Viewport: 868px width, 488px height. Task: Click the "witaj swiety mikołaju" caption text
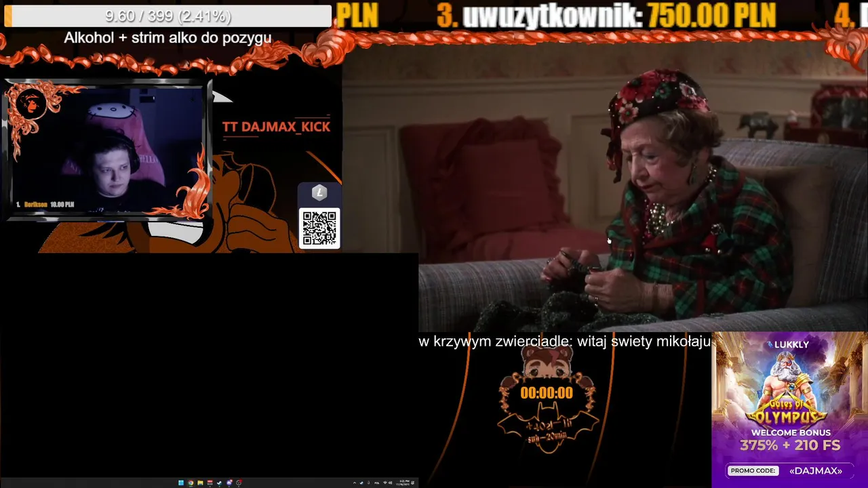click(643, 342)
